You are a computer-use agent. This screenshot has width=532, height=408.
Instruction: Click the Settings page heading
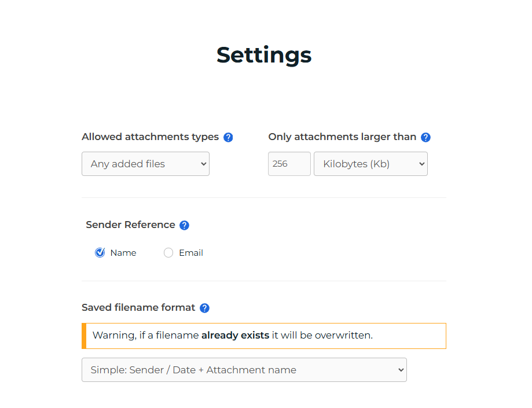click(x=264, y=54)
